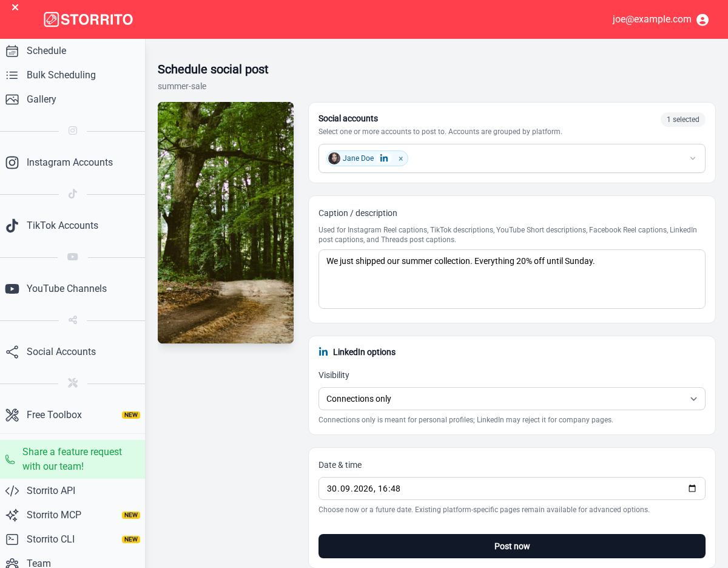728x568 pixels.
Task: Click the Schedule calendar icon
Action: click(x=12, y=51)
